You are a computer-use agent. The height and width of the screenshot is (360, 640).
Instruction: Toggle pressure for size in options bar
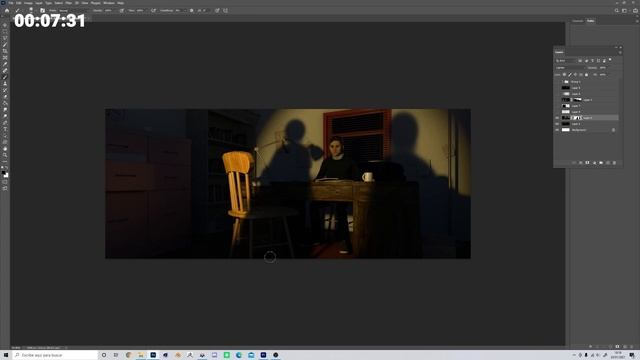[x=217, y=11]
